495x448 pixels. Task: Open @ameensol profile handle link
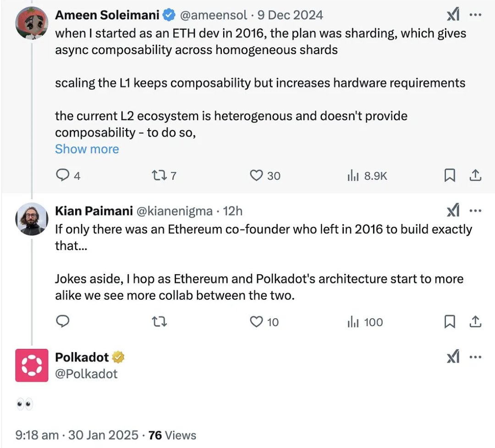pyautogui.click(x=214, y=15)
